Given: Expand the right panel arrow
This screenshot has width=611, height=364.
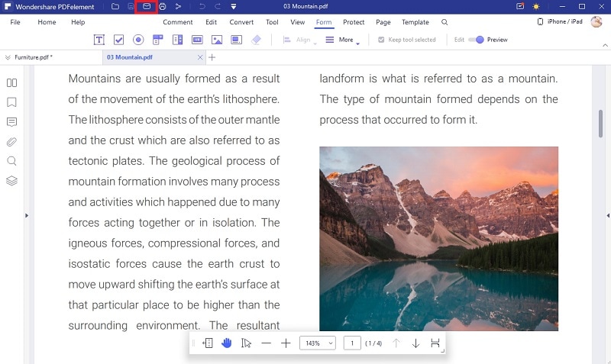Looking at the screenshot, I should coord(608,215).
